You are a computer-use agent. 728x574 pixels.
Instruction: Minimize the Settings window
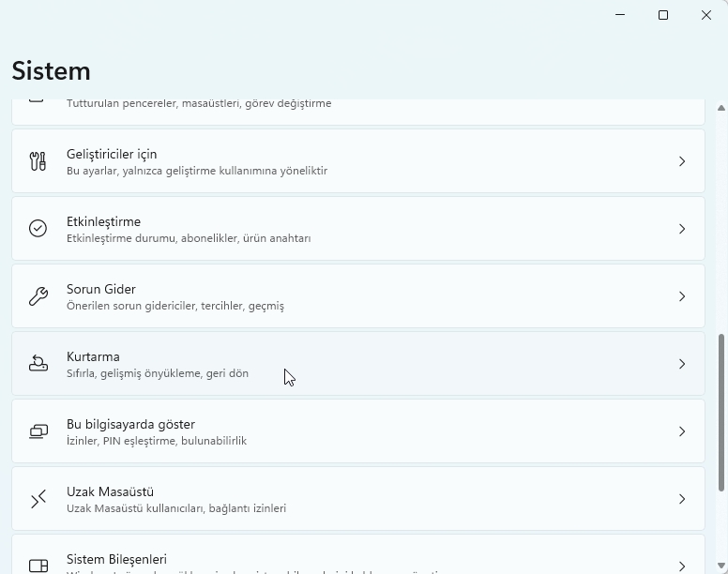point(620,15)
